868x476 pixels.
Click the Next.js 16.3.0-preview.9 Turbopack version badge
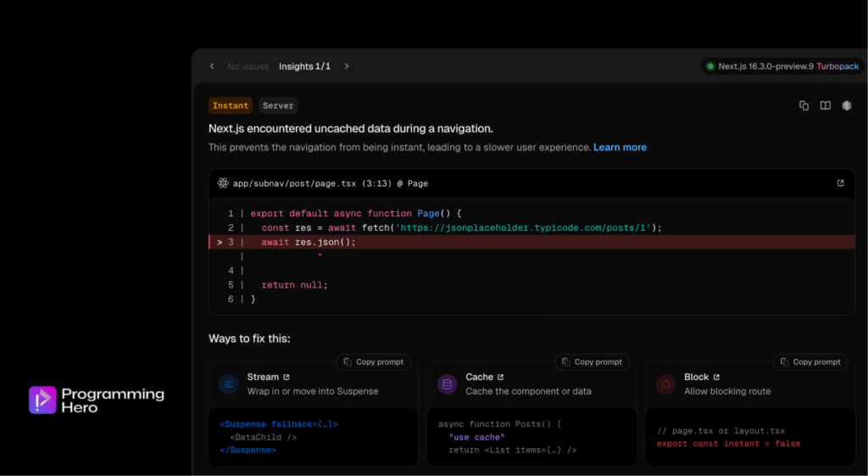coord(782,66)
